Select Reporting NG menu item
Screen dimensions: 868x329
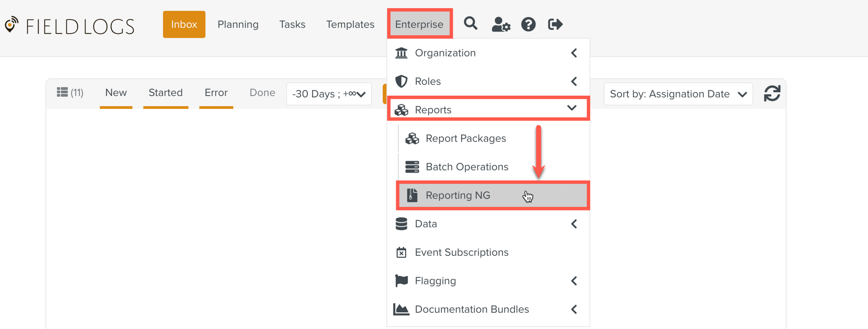(x=458, y=196)
